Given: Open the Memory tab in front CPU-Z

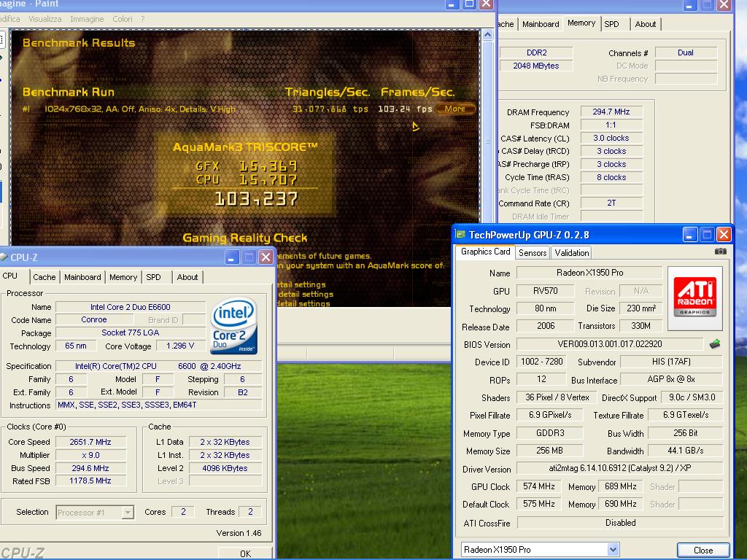Looking at the screenshot, I should pyautogui.click(x=123, y=277).
